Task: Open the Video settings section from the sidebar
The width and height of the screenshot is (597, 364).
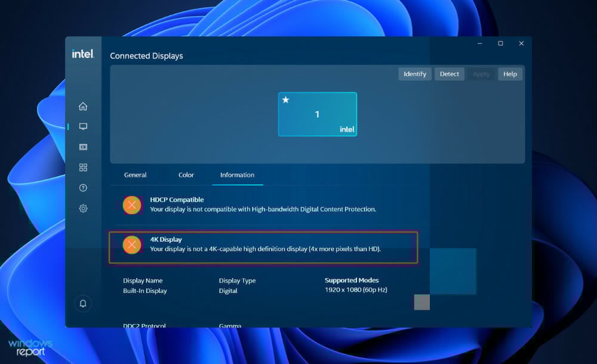Action: tap(83, 146)
